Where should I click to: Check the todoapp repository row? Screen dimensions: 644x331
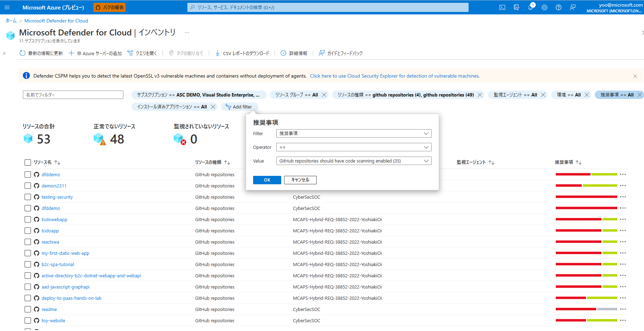tap(28, 231)
